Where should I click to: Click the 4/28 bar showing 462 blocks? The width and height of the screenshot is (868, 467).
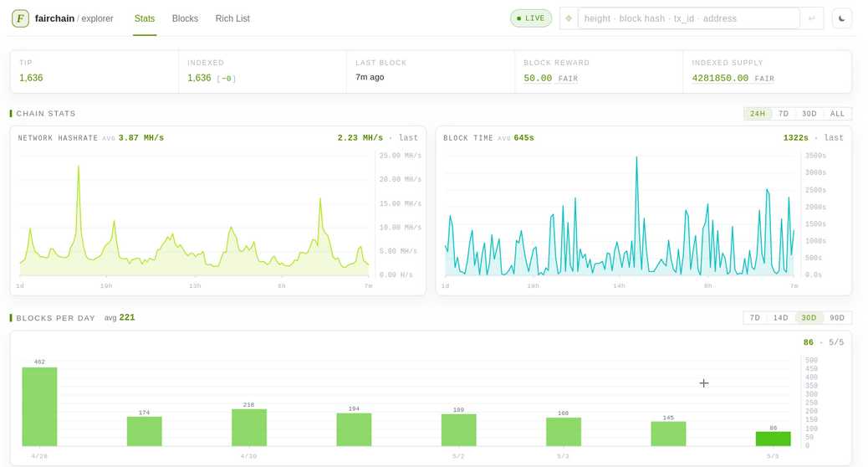point(39,407)
